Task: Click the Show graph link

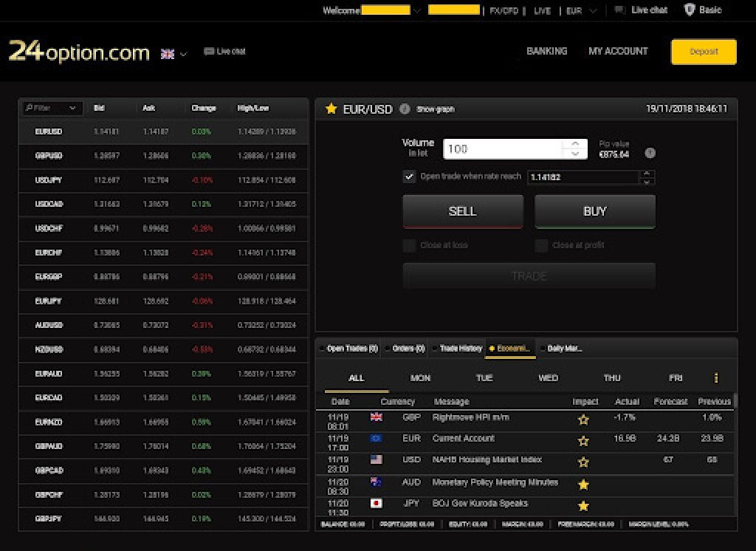Action: 436,109
